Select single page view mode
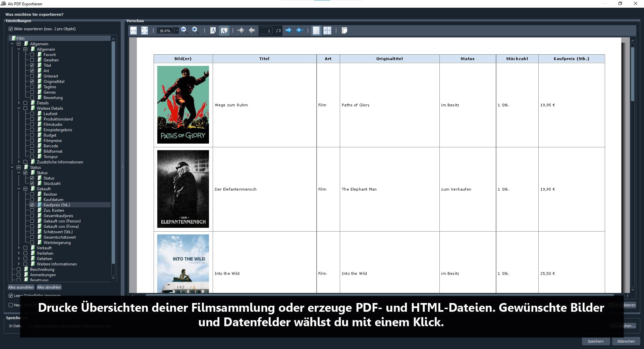644x349 pixels. (316, 31)
